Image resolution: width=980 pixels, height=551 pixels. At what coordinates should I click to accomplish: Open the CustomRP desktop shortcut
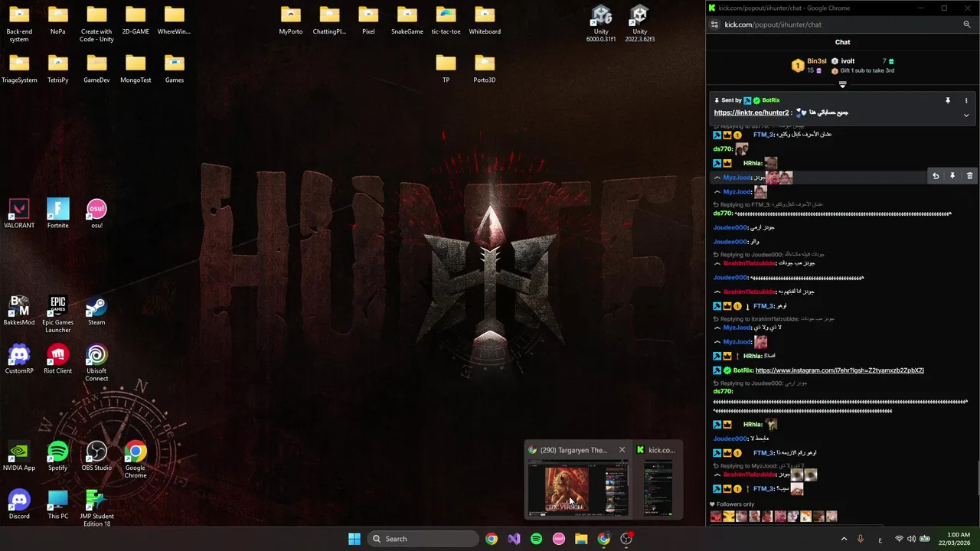click(19, 359)
